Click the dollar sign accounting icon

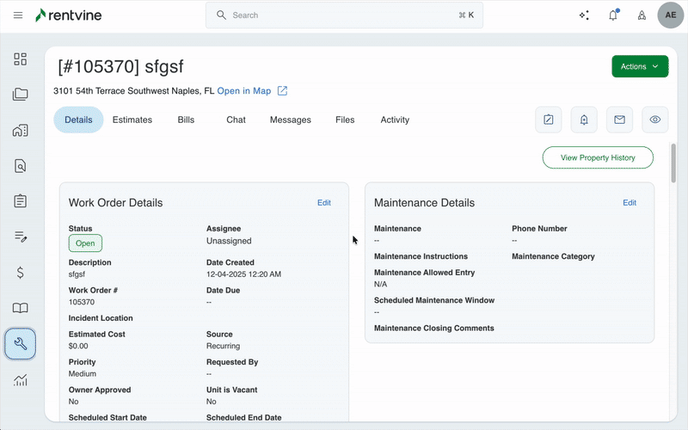click(x=20, y=272)
